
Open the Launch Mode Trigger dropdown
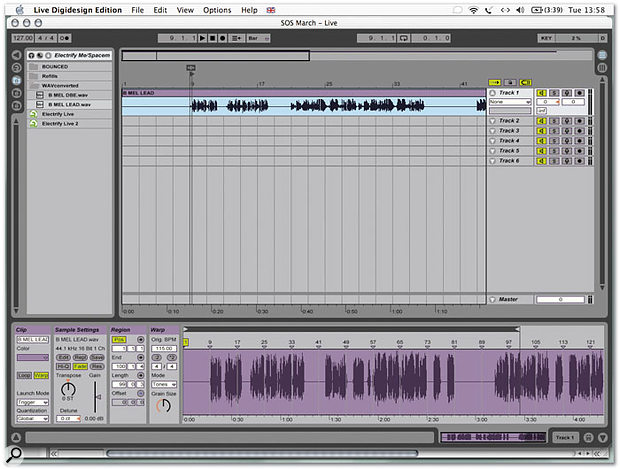[x=32, y=402]
